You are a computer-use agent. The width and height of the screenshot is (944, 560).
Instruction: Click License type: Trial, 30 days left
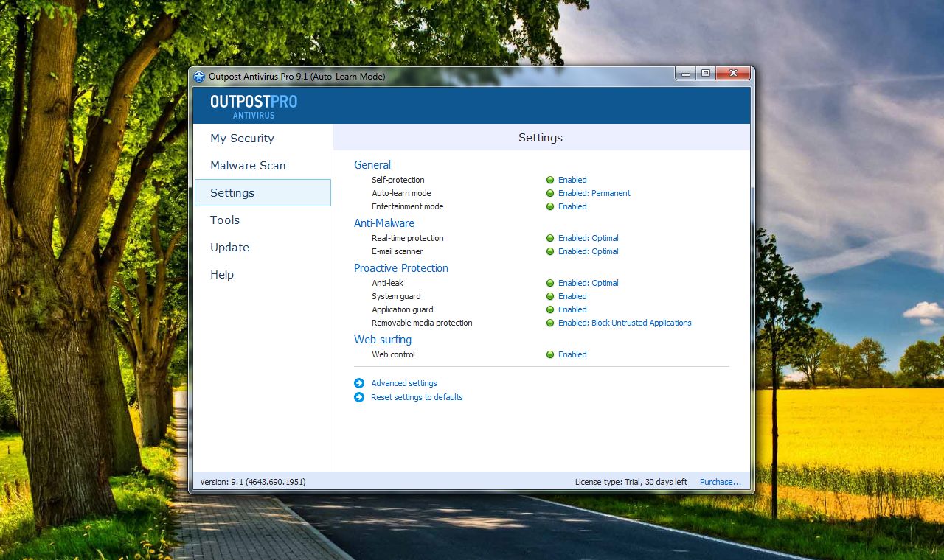(631, 482)
